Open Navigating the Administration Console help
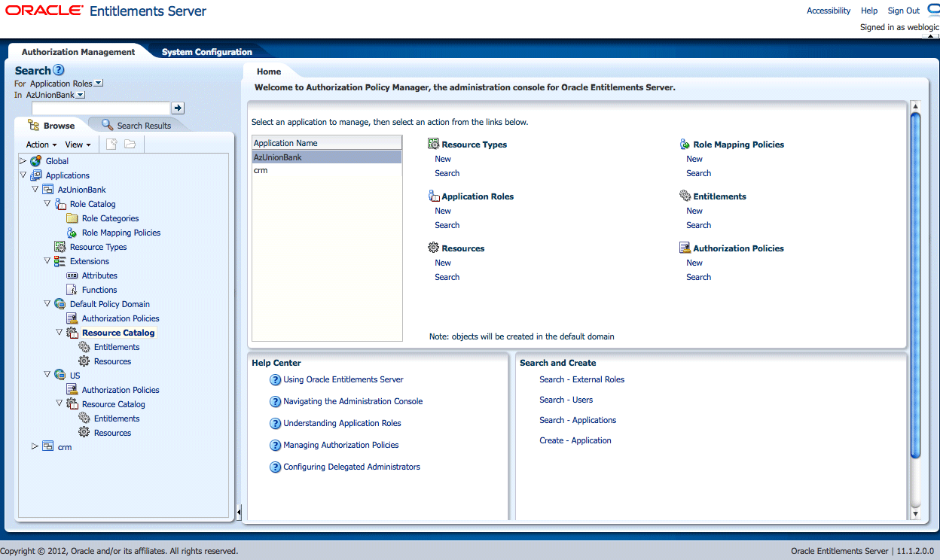Viewport: 940px width, 560px height. [353, 401]
